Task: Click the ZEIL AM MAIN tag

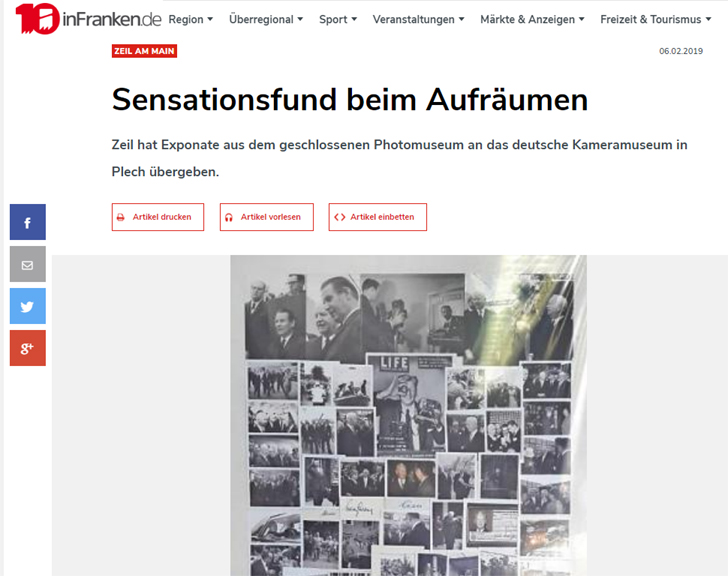Action: [144, 51]
